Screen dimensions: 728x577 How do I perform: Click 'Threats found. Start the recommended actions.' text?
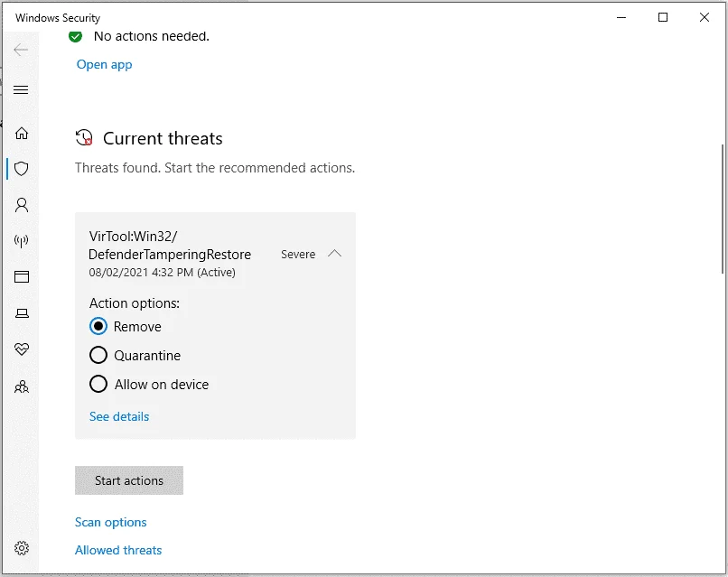click(x=215, y=168)
